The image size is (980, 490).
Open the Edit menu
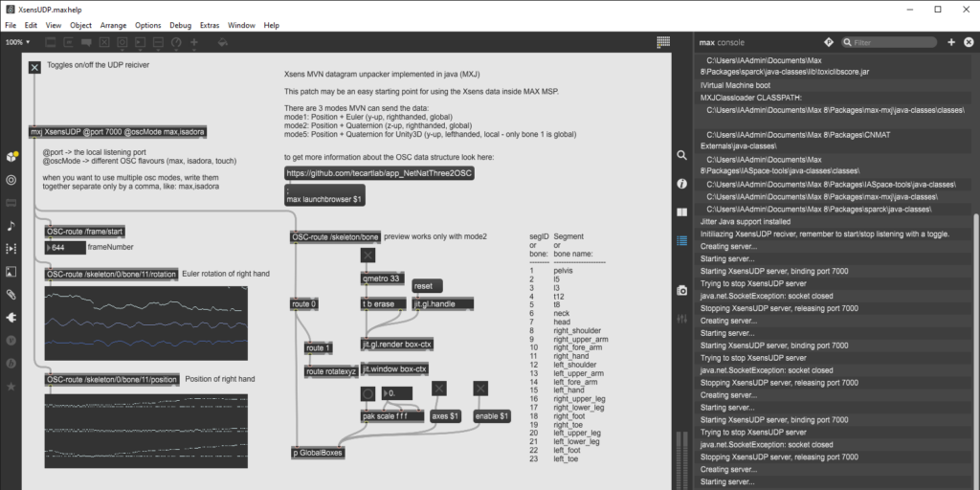pos(31,25)
